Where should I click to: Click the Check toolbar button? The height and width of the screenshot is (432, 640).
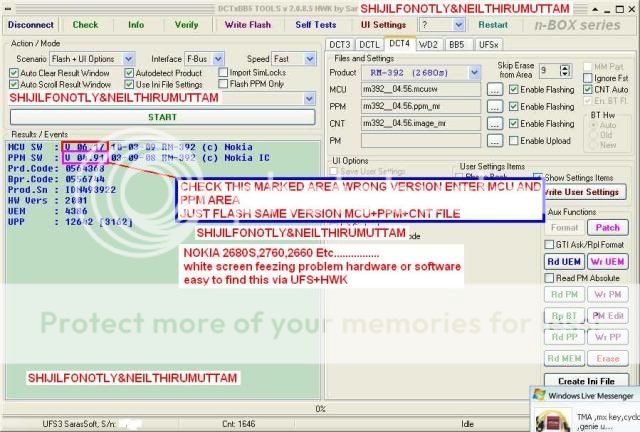[x=85, y=25]
